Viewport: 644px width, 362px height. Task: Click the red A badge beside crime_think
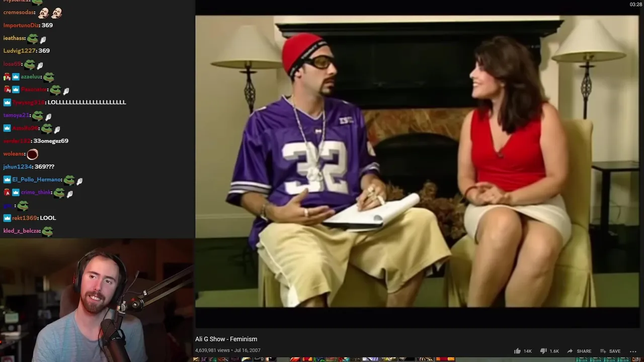[x=7, y=192]
